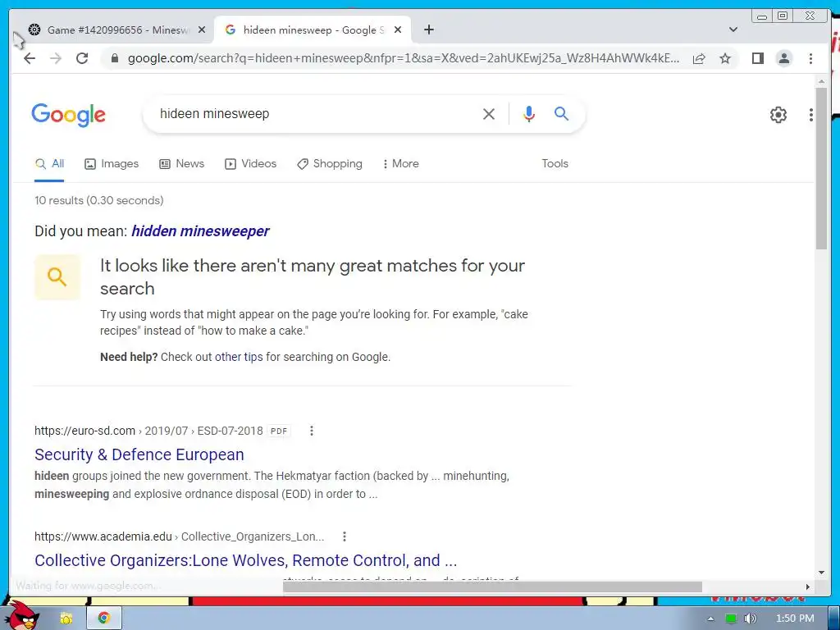Open the Security & Defence European result
840x630 pixels.
click(139, 454)
